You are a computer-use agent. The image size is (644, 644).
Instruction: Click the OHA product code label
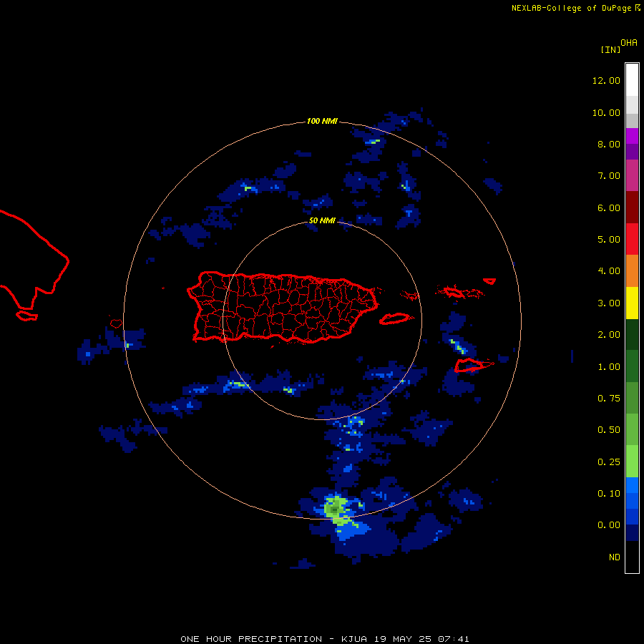(629, 43)
